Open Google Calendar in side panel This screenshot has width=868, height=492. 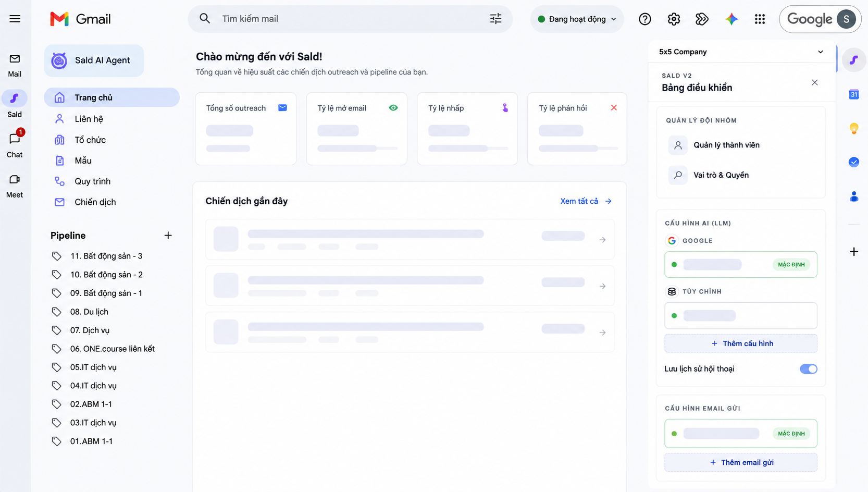853,94
